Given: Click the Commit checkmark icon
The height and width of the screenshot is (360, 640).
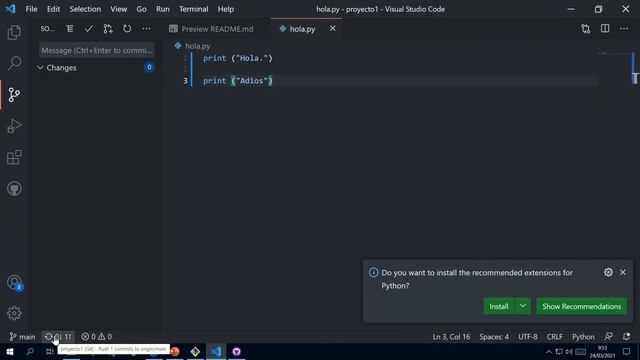Looking at the screenshot, I should [x=89, y=29].
